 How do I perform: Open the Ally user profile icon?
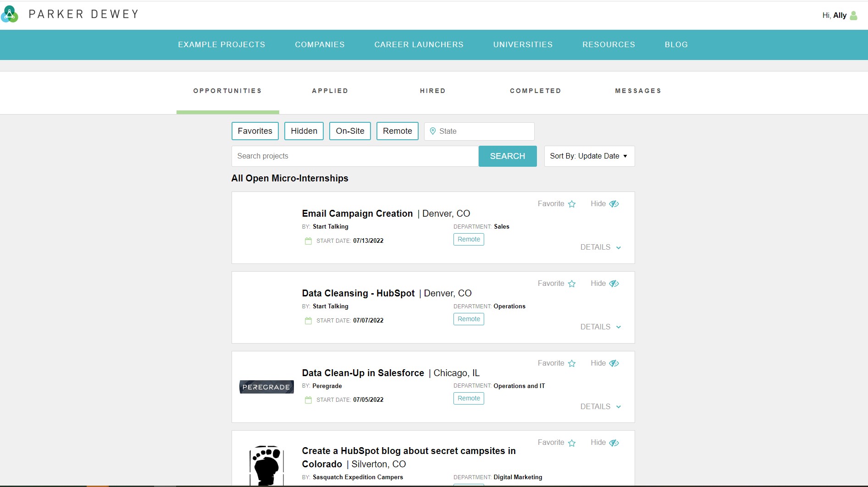[853, 16]
